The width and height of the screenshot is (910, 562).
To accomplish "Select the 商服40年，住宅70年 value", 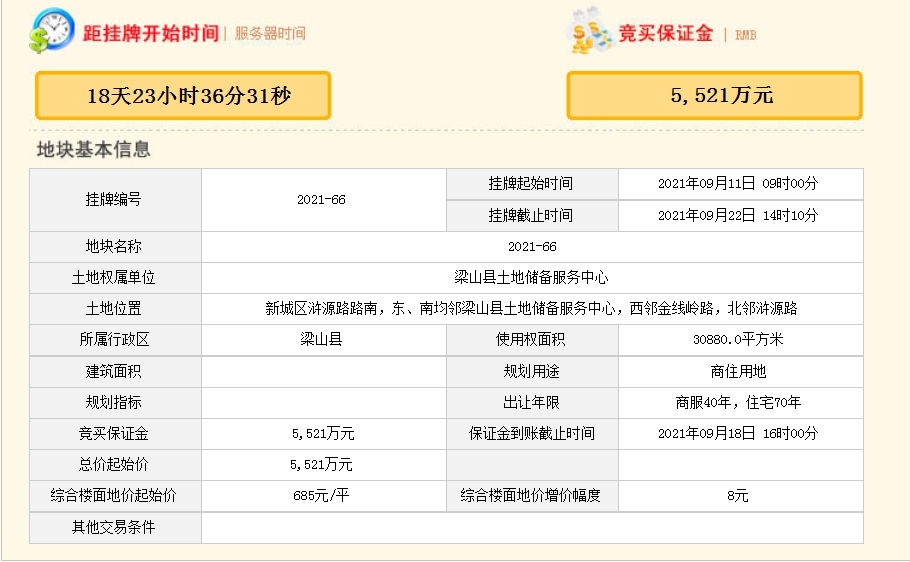I will tap(738, 403).
